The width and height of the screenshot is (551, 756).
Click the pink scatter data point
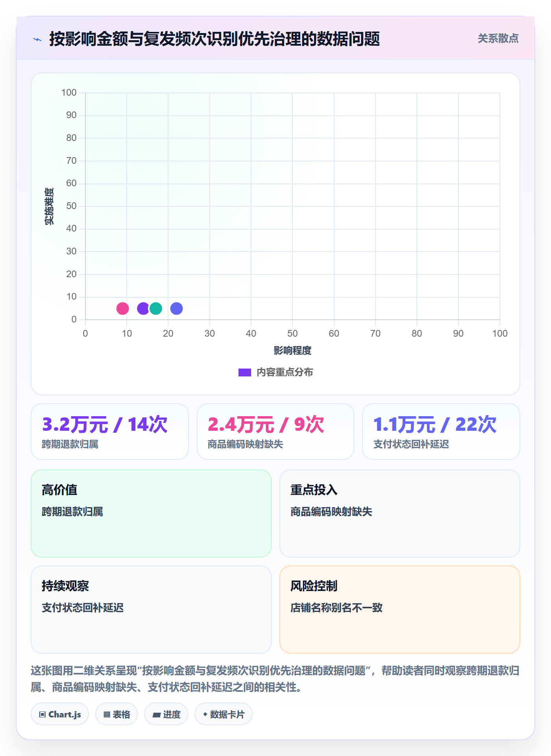click(x=122, y=308)
